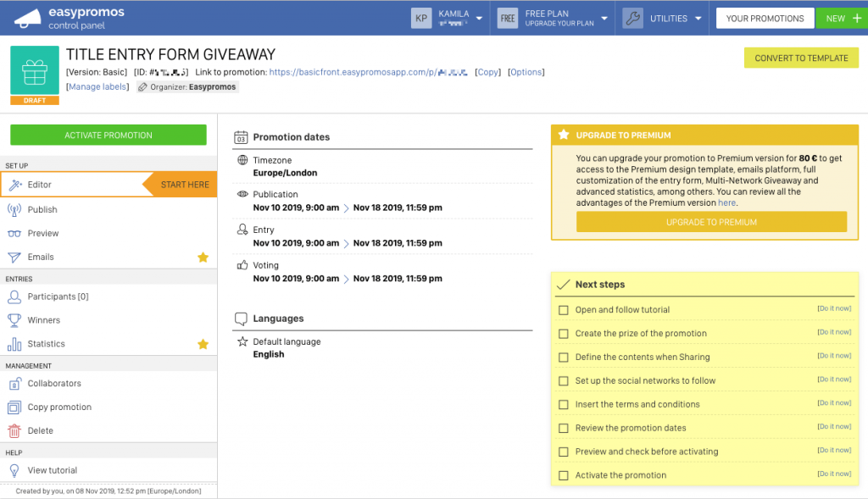Image resolution: width=868 pixels, height=499 pixels.
Task: Open the KAMILA account dropdown arrow
Action: (x=480, y=19)
